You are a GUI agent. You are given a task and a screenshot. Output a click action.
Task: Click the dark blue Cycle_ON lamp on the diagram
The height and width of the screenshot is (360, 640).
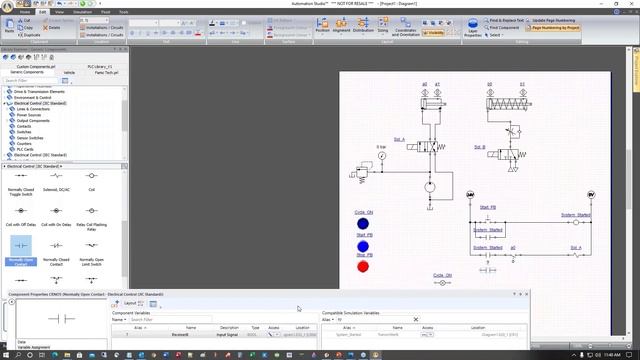click(363, 224)
